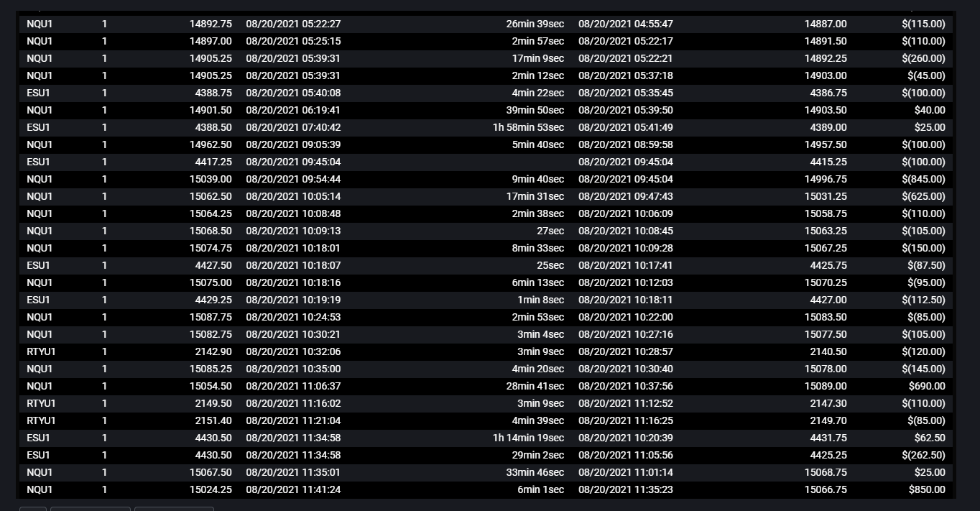
Task: Select the 08/20/2021 04:55:47 timestamp
Action: (x=626, y=24)
